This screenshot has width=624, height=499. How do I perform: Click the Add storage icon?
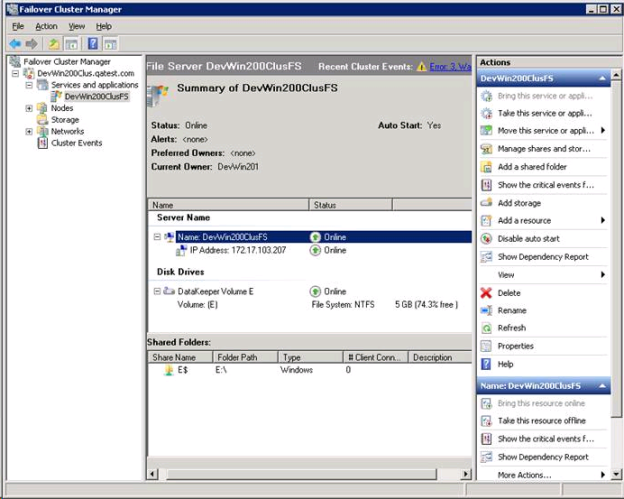487,203
